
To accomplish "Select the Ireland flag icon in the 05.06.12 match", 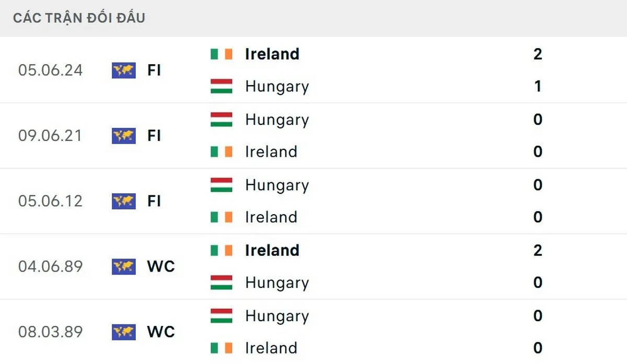I will pyautogui.click(x=220, y=217).
